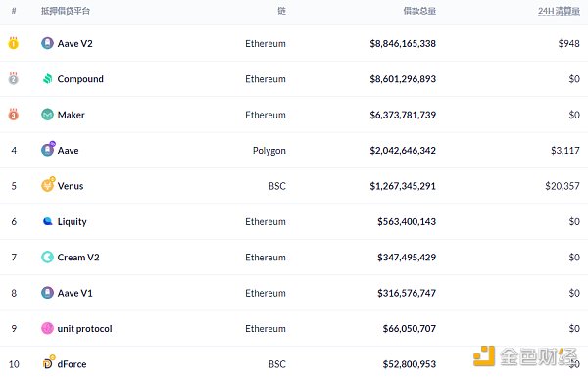
Task: Click the bronze rank 3 medal icon
Action: [14, 114]
